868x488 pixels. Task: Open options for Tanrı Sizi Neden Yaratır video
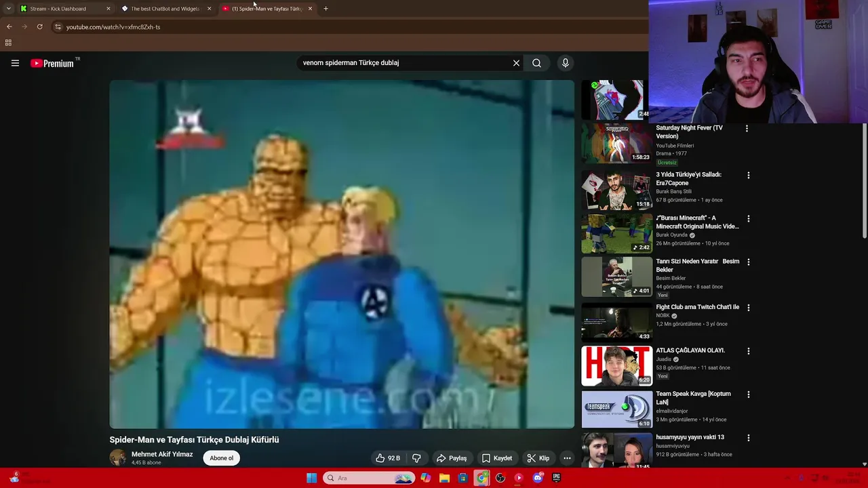click(749, 262)
